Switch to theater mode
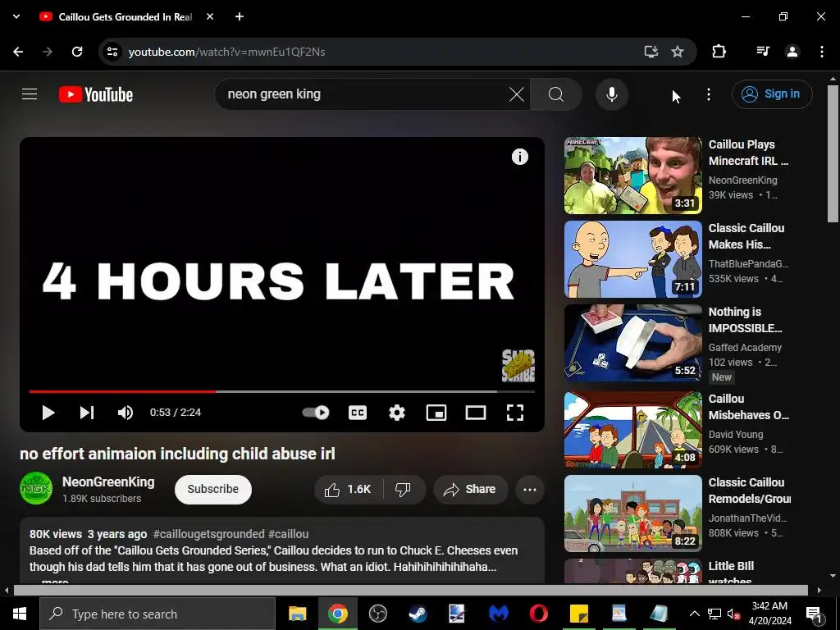 (476, 413)
